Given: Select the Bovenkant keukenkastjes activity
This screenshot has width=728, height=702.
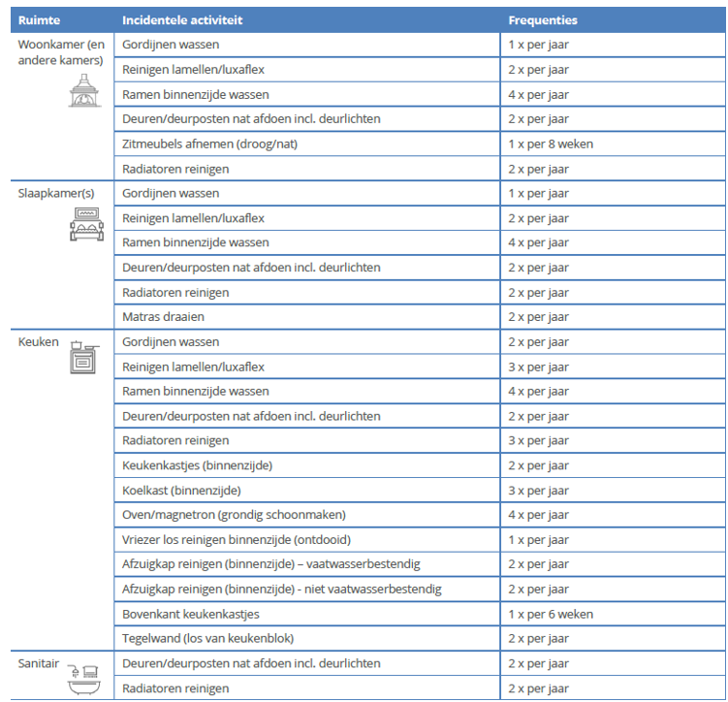Looking at the screenshot, I should [190, 614].
